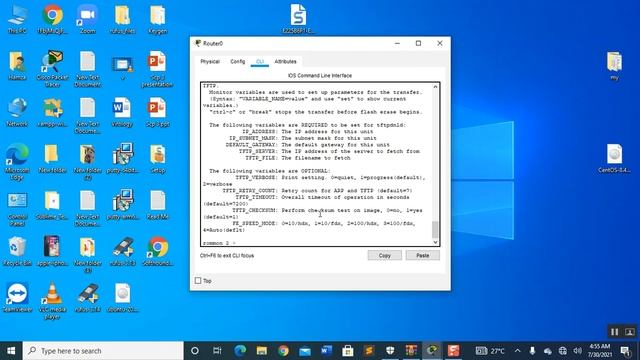
Task: Enable the Top checkbox
Action: [x=198, y=281]
